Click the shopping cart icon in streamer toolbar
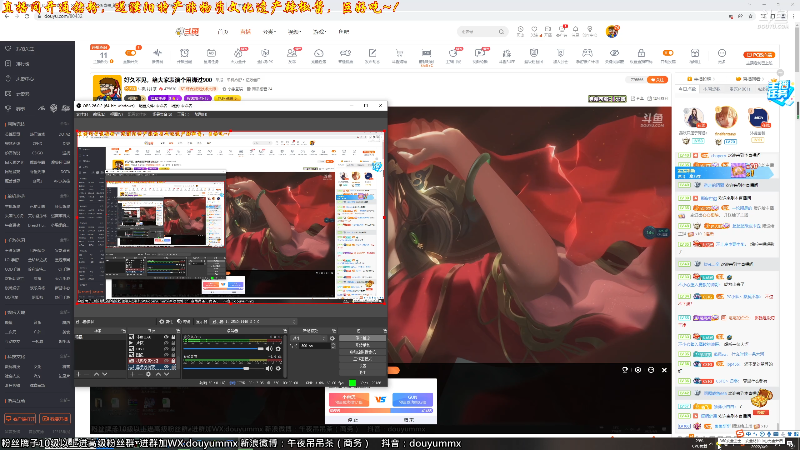The height and width of the screenshot is (450, 800). tap(400, 53)
